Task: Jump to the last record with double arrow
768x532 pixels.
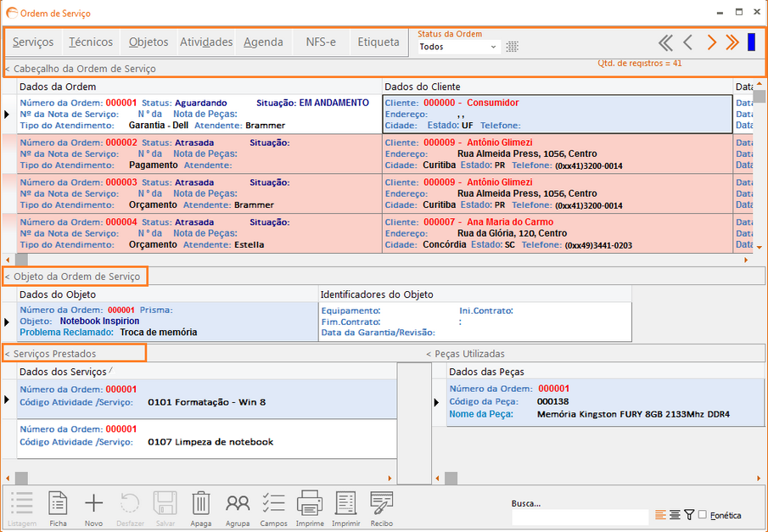Action: [732, 42]
